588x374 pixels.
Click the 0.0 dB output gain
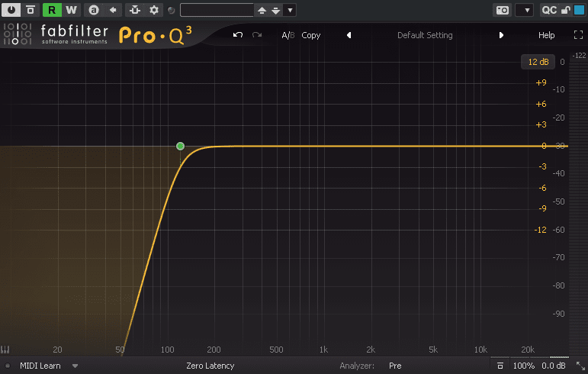554,366
